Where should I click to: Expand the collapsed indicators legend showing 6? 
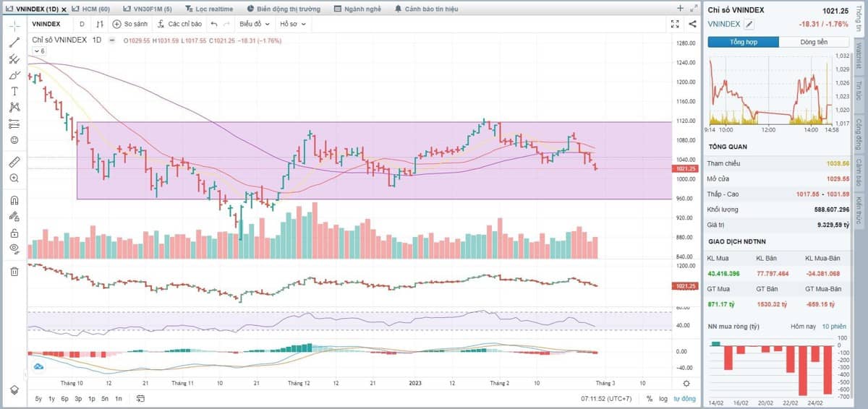39,51
